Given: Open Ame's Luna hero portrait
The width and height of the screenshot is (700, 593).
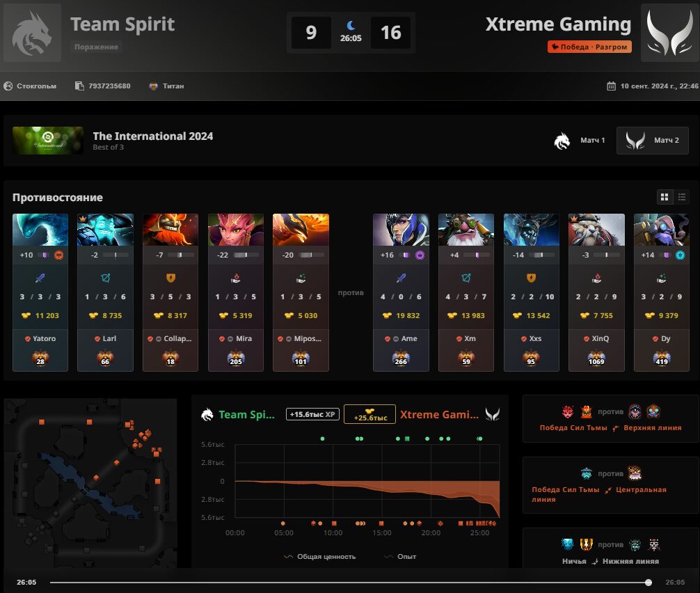Looking at the screenshot, I should (401, 230).
